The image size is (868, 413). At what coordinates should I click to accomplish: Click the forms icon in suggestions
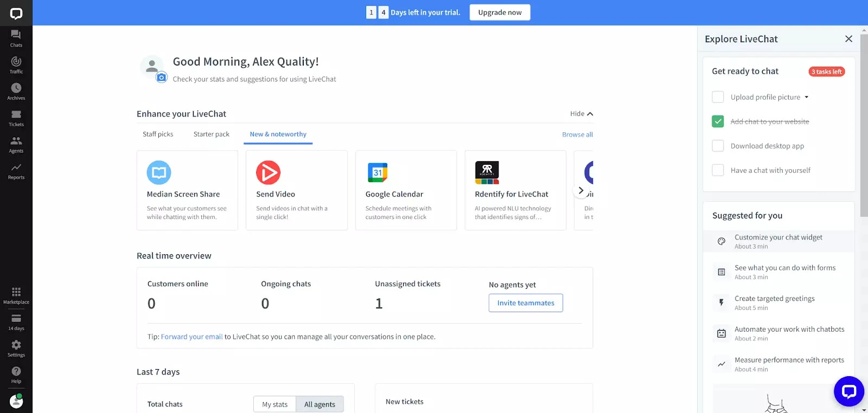722,272
